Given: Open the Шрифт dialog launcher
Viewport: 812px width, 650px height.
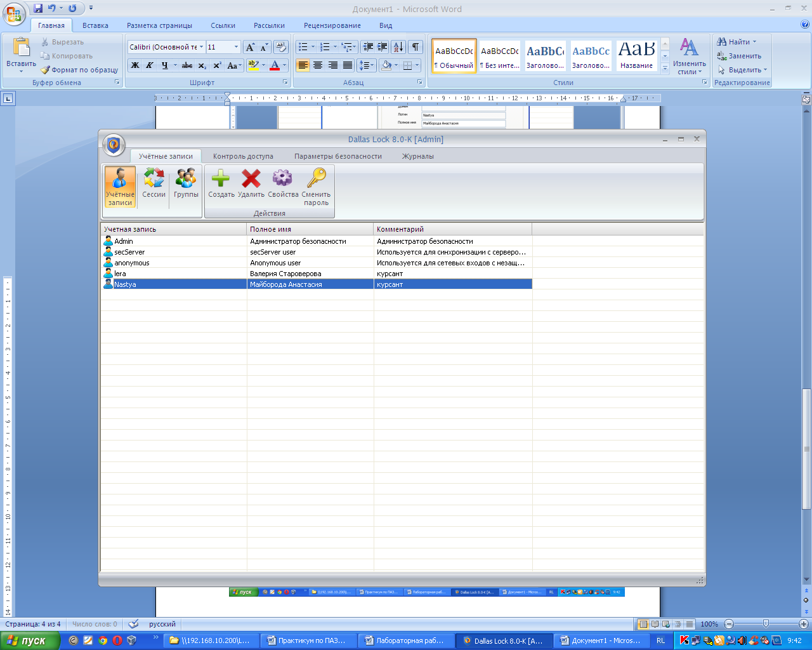Looking at the screenshot, I should 285,83.
